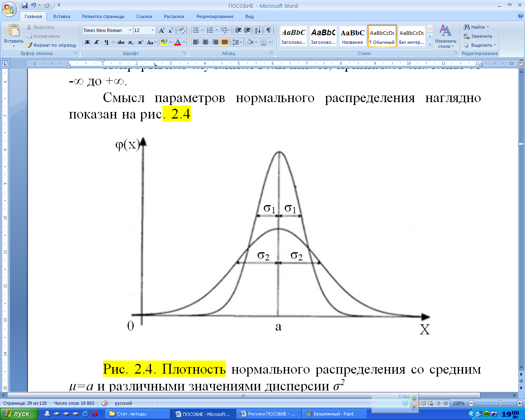Clear formatting with eraser icon
The width and height of the screenshot is (525, 420).
(x=182, y=30)
